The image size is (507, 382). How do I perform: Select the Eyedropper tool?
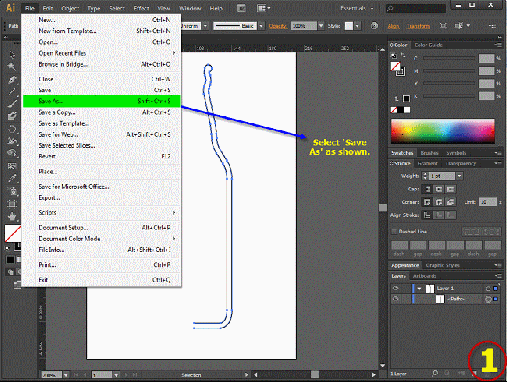(12, 178)
